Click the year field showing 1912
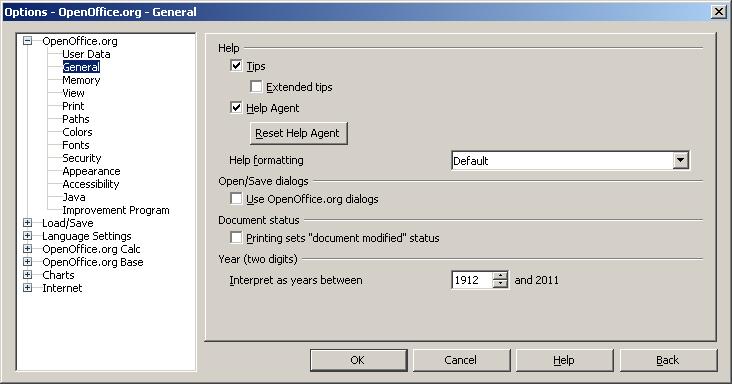Screen dimensions: 732x384 point(472,280)
